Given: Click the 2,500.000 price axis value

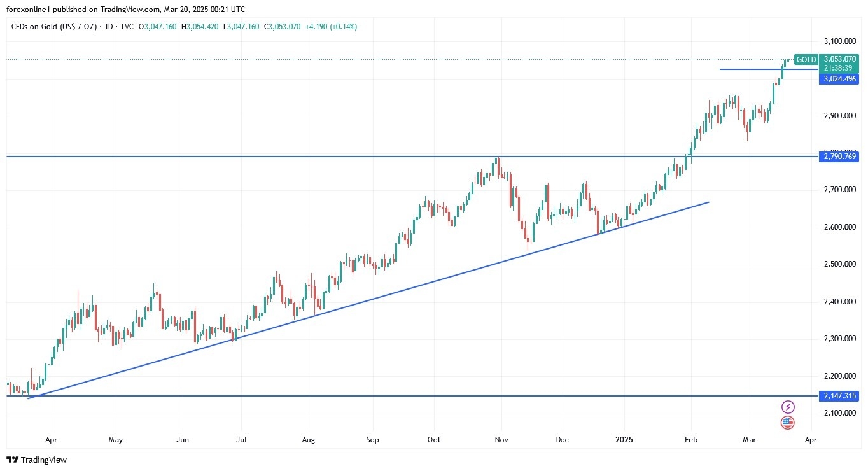Looking at the screenshot, I should pyautogui.click(x=839, y=264).
